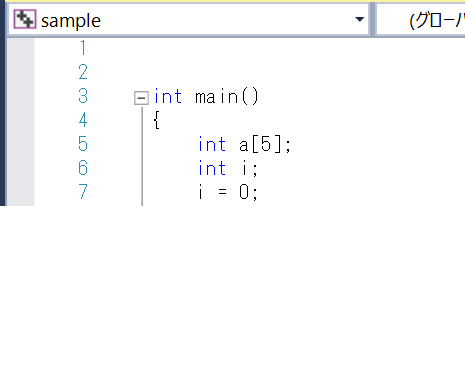465x370 pixels.
Task: Click the int keyword before main()
Action: [x=168, y=97]
